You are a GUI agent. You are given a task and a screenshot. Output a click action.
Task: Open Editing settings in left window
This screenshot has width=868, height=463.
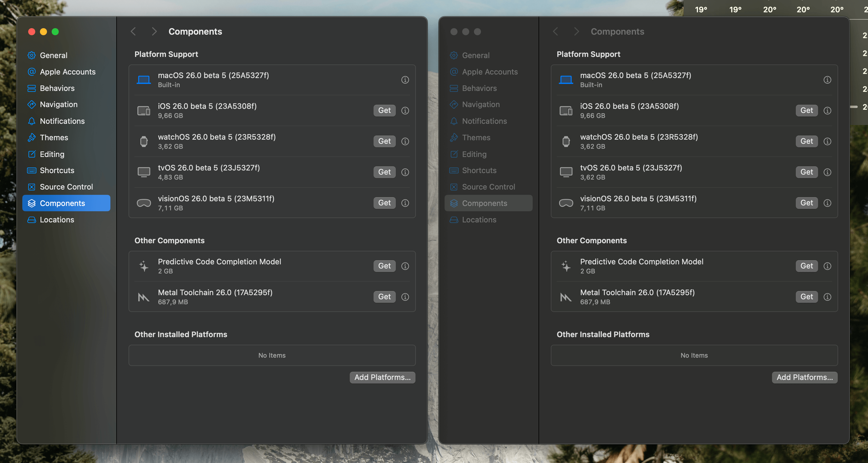pos(66,154)
